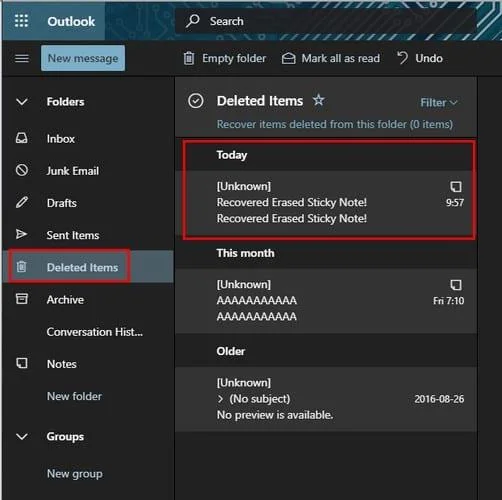Focus the Search input field
Screen dimensions: 502x500
pos(325,21)
